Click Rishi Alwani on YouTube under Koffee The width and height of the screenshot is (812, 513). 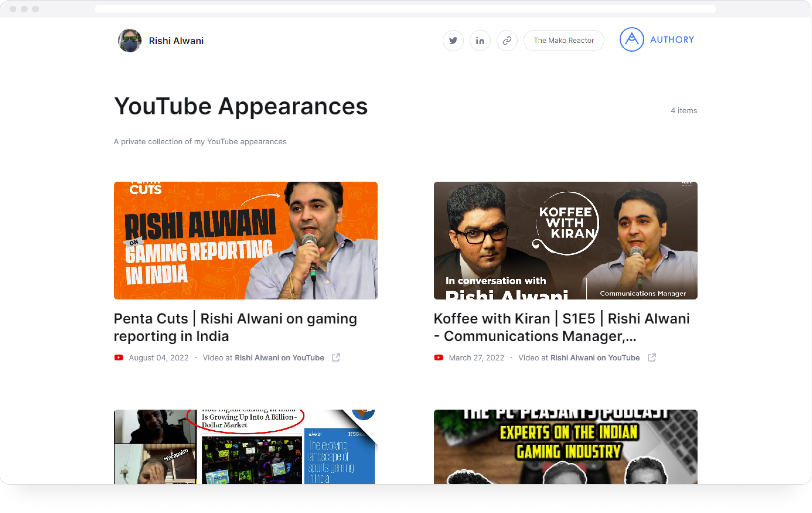tap(595, 358)
